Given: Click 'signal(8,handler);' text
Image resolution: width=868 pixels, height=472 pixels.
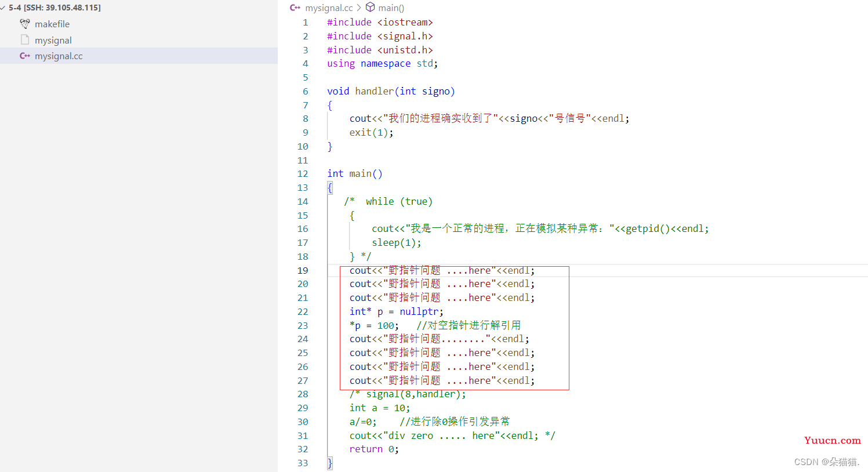Looking at the screenshot, I should coord(416,394).
